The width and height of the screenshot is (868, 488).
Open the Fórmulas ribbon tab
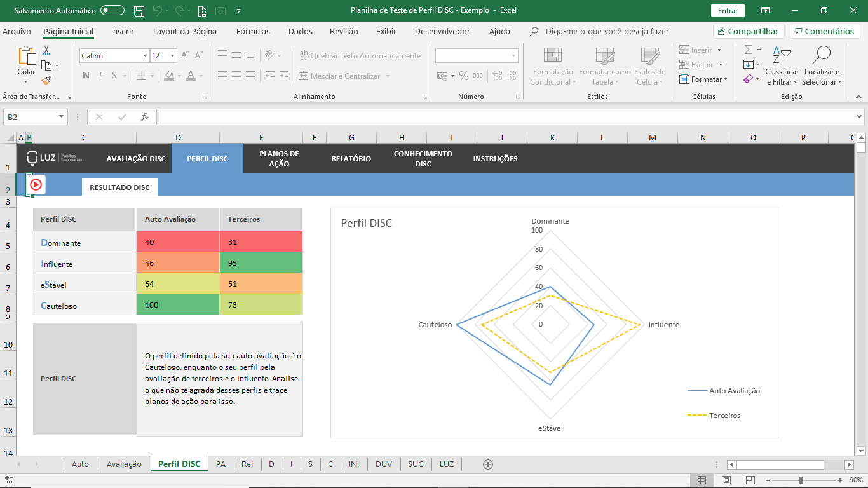click(253, 32)
